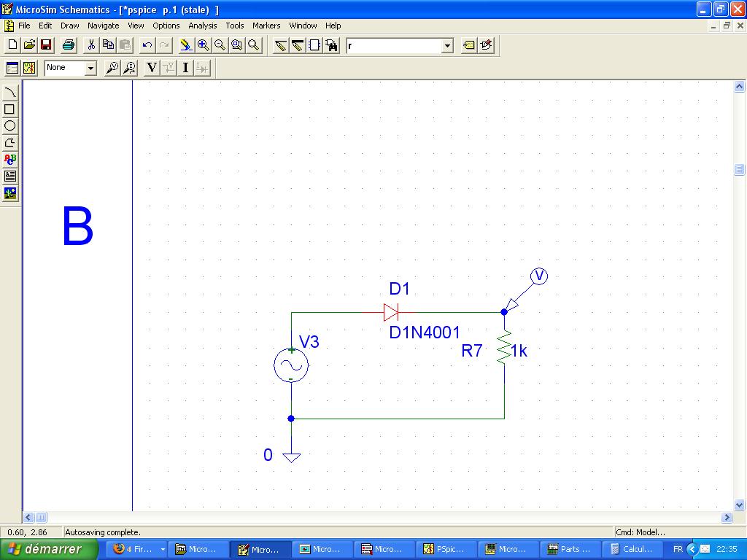
Task: Open the Window menu
Action: [303, 26]
